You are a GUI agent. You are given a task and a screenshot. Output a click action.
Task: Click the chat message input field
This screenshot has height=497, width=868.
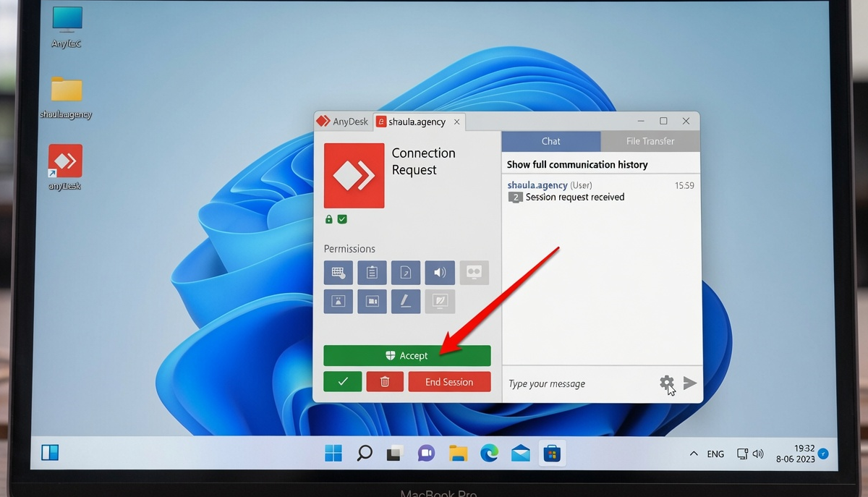click(x=579, y=383)
